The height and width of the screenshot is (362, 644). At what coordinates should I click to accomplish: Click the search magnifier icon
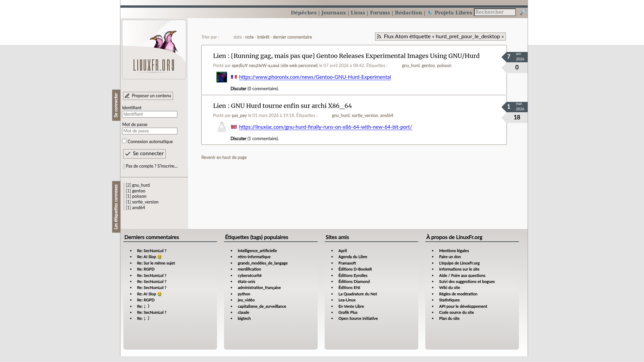[x=523, y=12]
